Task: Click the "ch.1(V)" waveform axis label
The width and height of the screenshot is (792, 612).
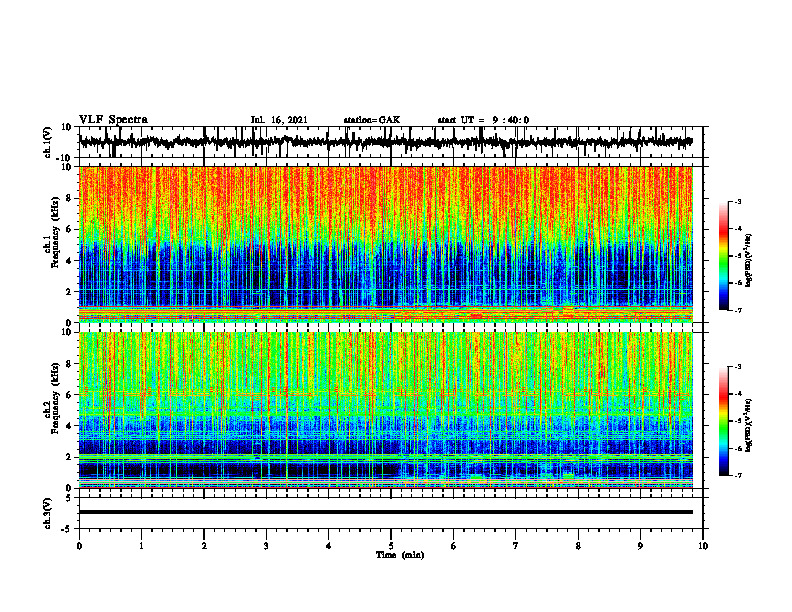Action: tap(47, 142)
